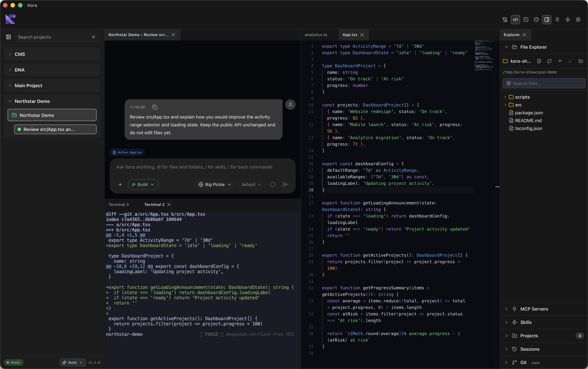Copy the chat message with copy icon
588x369 pixels.
(155, 107)
